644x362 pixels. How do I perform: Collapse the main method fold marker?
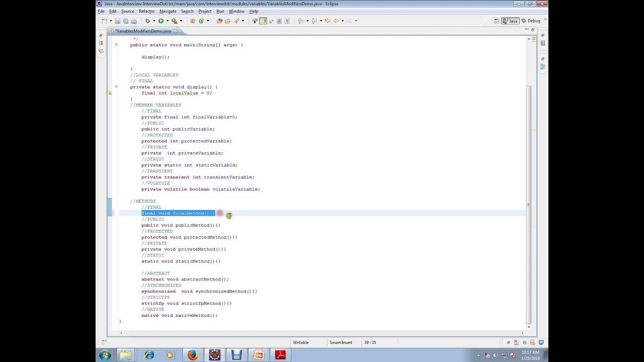[x=116, y=45]
